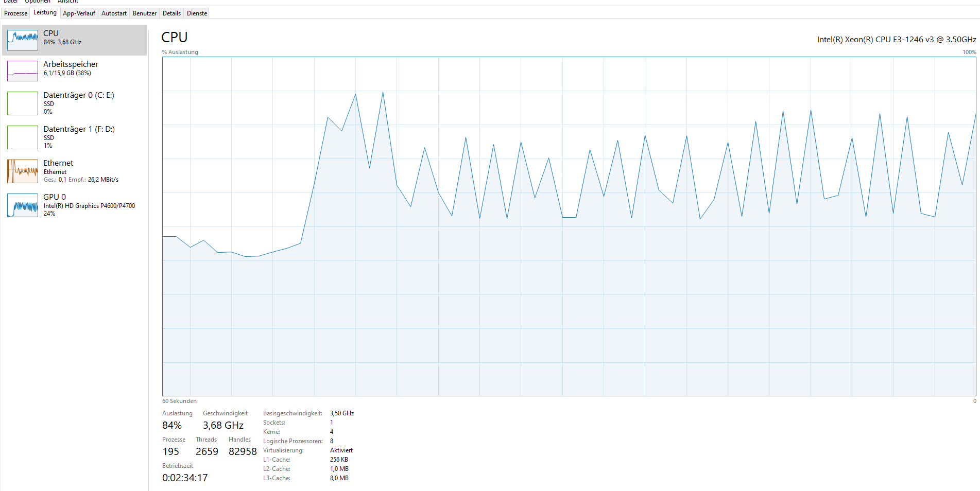Open the App-Verlauf tab
Screen dimensions: 980x491
pos(79,13)
